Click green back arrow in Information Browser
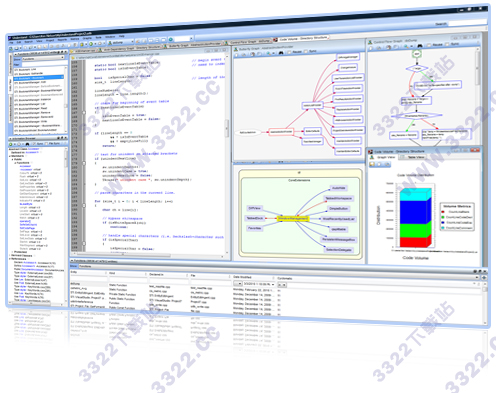Viewport: 496px width, 393px height. coord(10,144)
